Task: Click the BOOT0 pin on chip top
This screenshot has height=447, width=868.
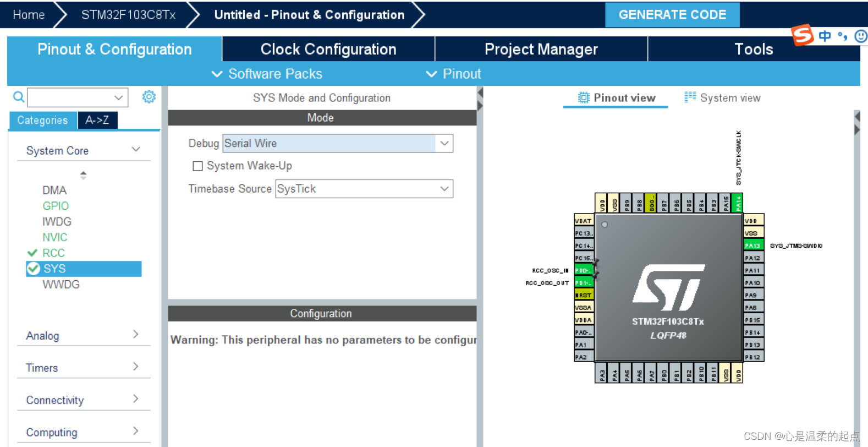Action: coord(651,203)
